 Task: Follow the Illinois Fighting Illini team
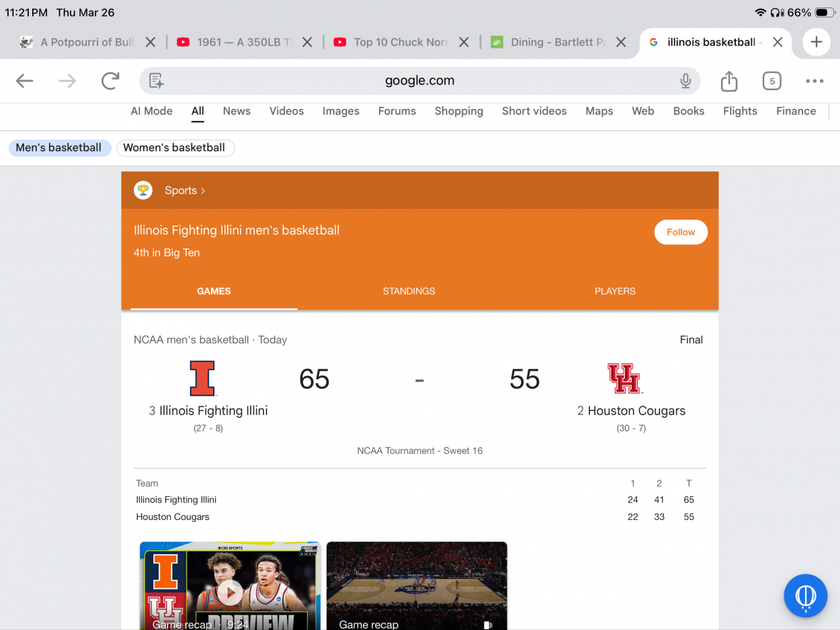click(x=680, y=232)
